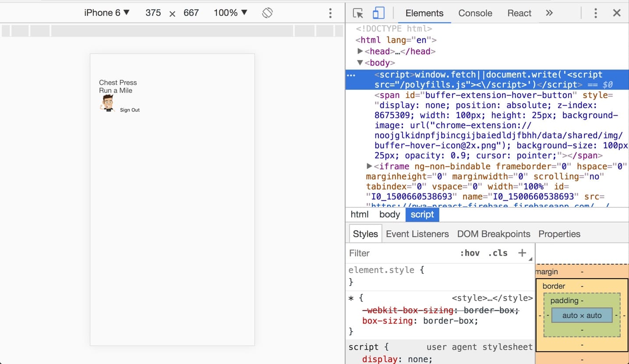This screenshot has width=629, height=364.
Task: Click the display none declaration
Action: [x=397, y=359]
